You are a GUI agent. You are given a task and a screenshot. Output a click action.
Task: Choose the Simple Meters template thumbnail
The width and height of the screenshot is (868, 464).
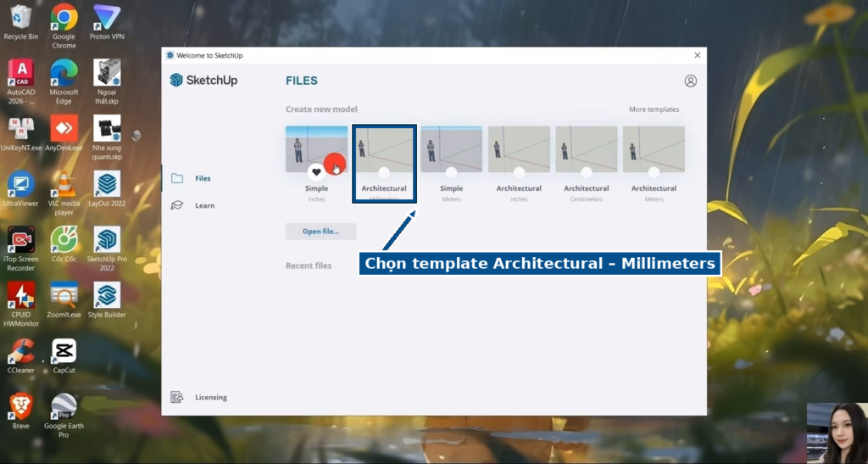[x=451, y=149]
